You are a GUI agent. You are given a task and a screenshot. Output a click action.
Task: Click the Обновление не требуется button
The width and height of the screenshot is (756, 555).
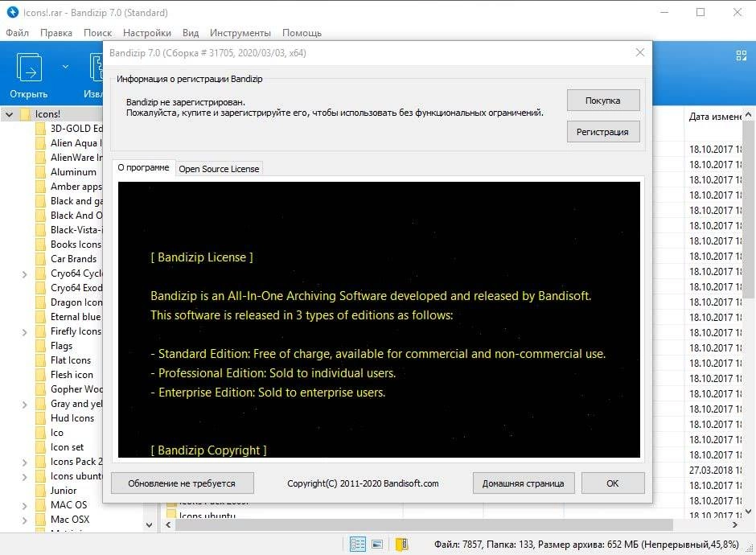pyautogui.click(x=183, y=483)
